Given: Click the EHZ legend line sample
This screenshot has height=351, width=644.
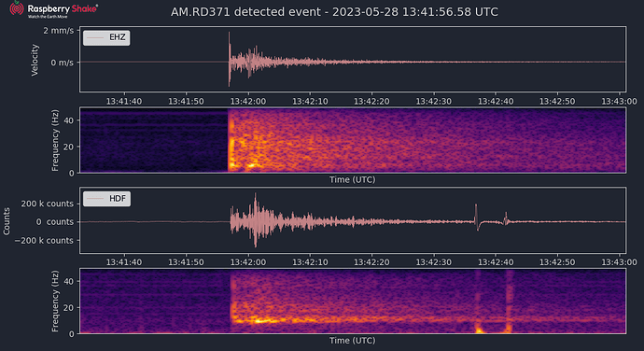Looking at the screenshot, I should [95, 37].
